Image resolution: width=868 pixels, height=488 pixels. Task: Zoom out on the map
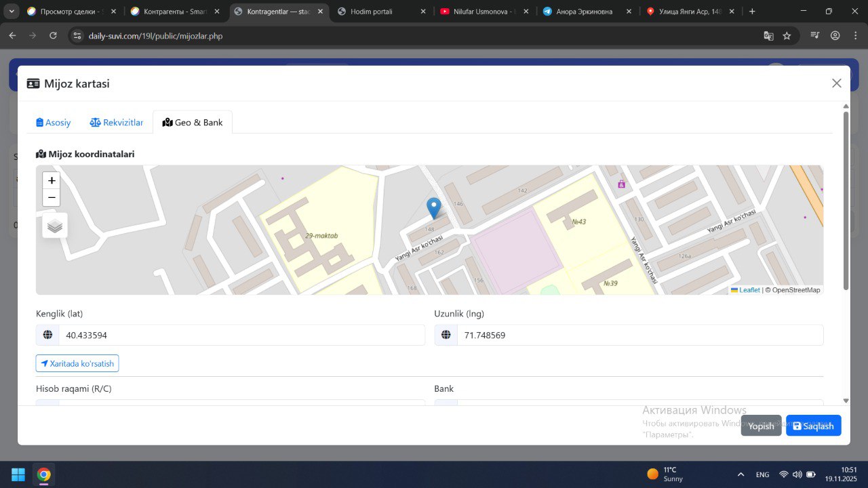tap(52, 198)
